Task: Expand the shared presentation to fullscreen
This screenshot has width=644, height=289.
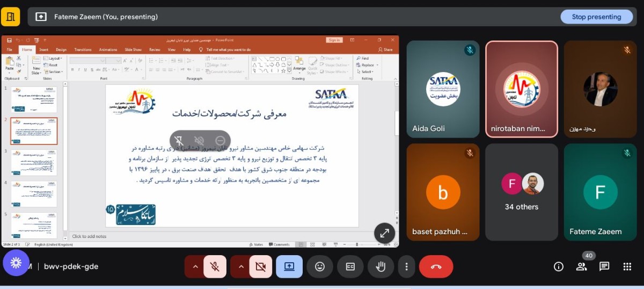Action: 385,233
